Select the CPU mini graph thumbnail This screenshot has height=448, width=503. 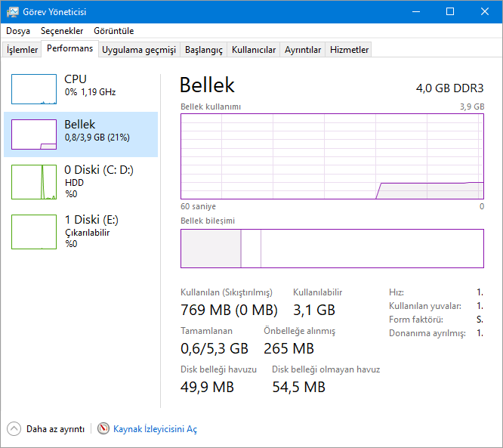tap(34, 89)
